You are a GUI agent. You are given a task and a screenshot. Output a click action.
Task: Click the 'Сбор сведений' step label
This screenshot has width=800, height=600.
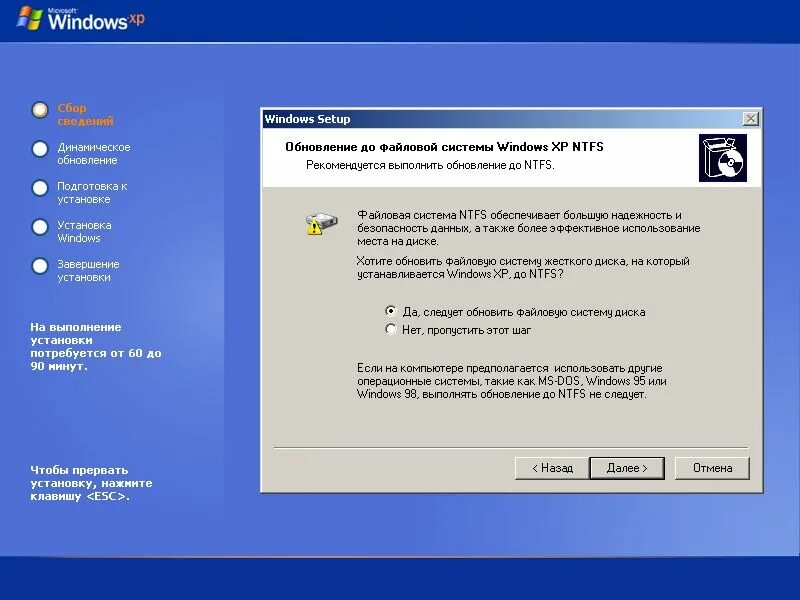(x=85, y=114)
